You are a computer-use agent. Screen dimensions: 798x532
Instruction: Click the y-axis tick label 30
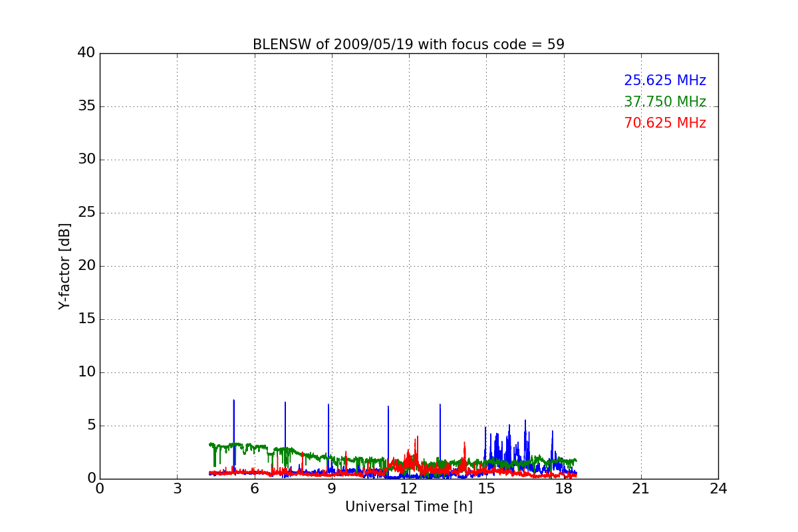click(86, 160)
